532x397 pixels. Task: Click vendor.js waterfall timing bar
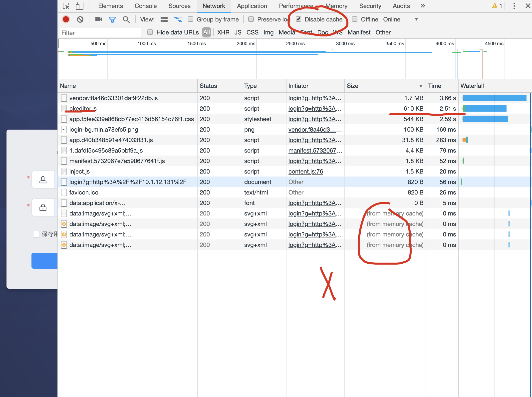pyautogui.click(x=495, y=98)
